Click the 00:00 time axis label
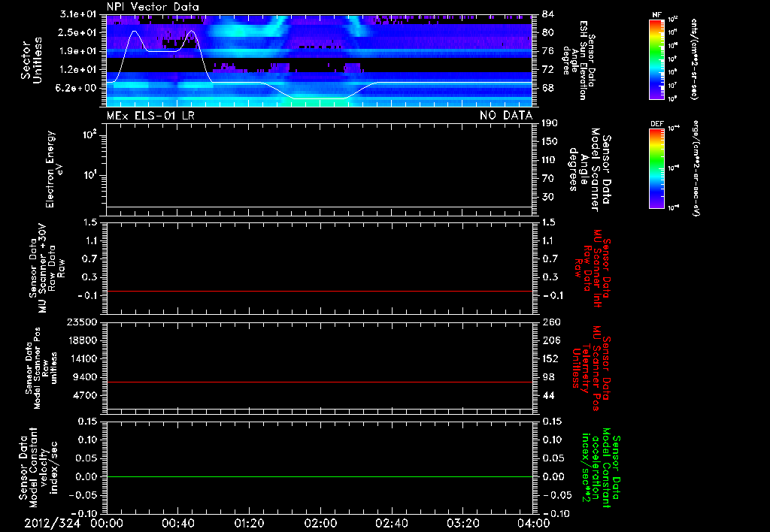Screen dimensions: 770x532 coord(107,523)
